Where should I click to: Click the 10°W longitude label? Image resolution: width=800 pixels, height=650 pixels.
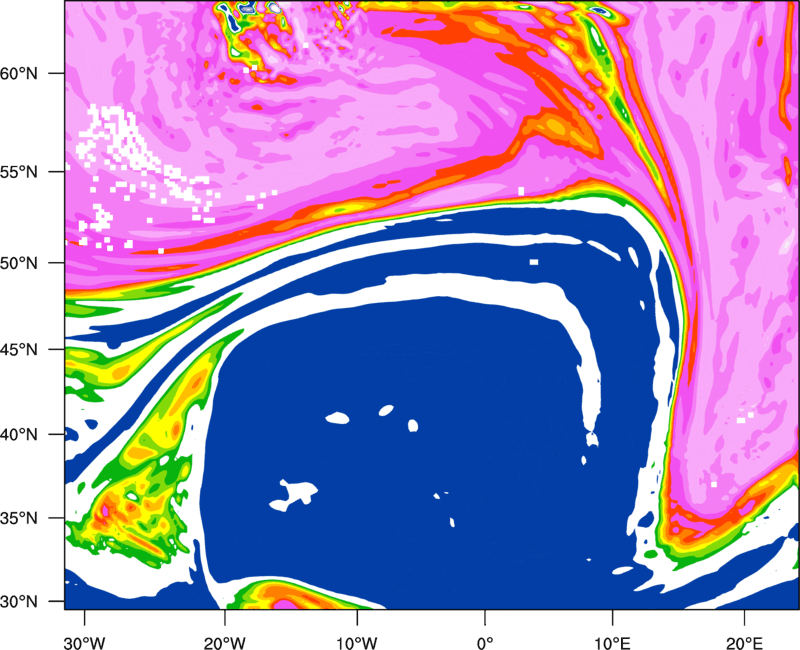pos(357,643)
